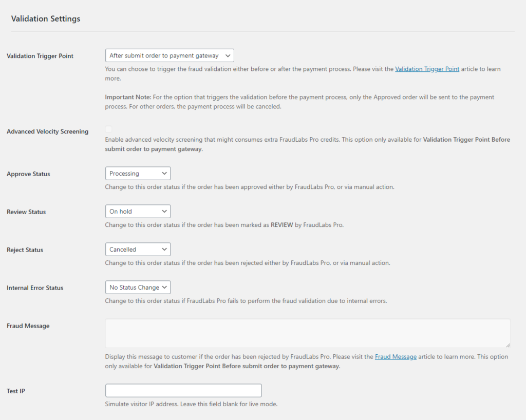The height and width of the screenshot is (420, 526).
Task: Click the Validation Trigger Point field label
Action: click(40, 56)
